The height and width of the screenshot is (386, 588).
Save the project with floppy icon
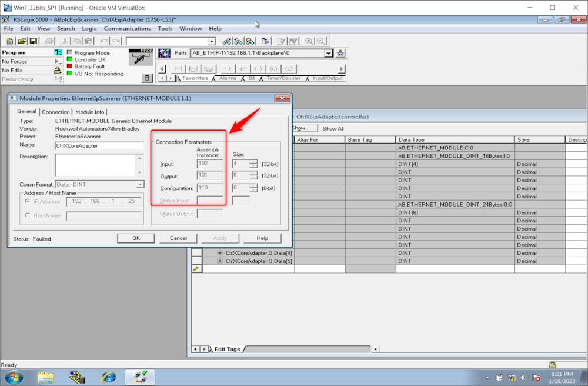tap(34, 41)
